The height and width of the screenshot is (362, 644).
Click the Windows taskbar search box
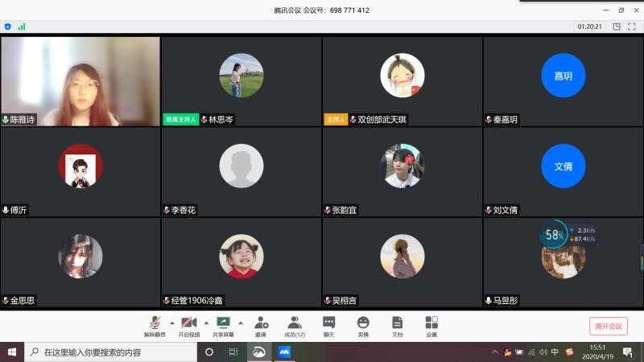(113, 352)
